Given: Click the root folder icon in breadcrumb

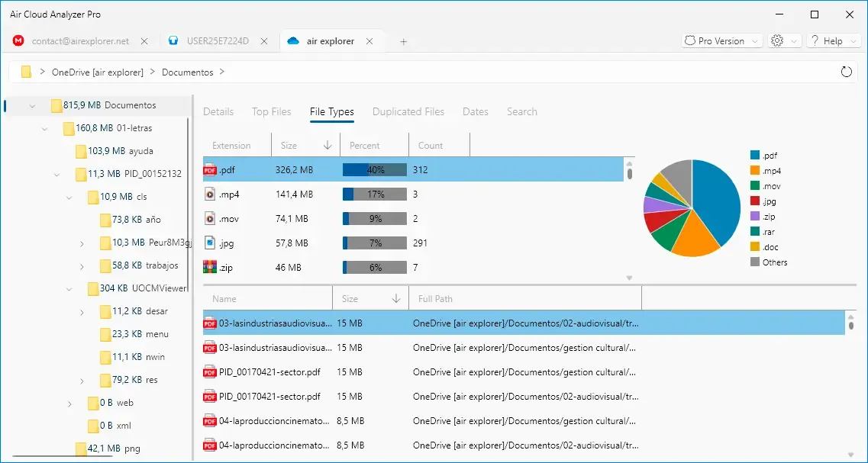Looking at the screenshot, I should click(x=26, y=72).
